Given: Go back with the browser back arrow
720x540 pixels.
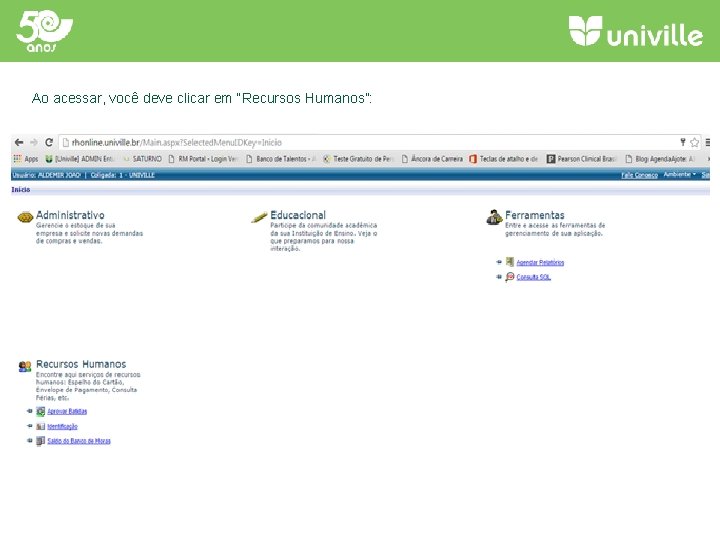Looking at the screenshot, I should coord(19,142).
